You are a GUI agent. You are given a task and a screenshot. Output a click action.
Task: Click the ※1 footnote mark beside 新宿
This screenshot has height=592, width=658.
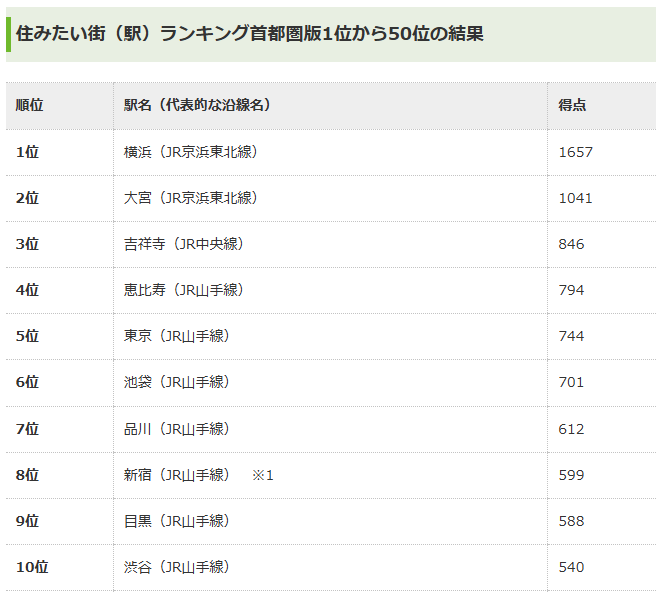pos(262,475)
